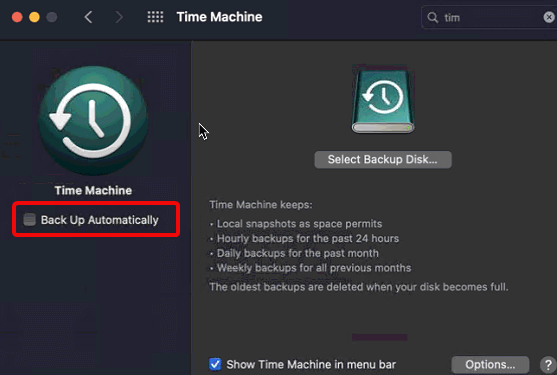The image size is (557, 375).
Task: Click the "Time Machine keeps:" heading text
Action: pos(261,205)
